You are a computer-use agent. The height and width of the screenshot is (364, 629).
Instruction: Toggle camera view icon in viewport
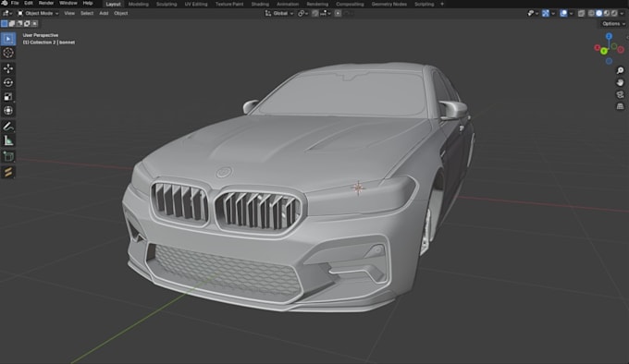click(x=620, y=94)
